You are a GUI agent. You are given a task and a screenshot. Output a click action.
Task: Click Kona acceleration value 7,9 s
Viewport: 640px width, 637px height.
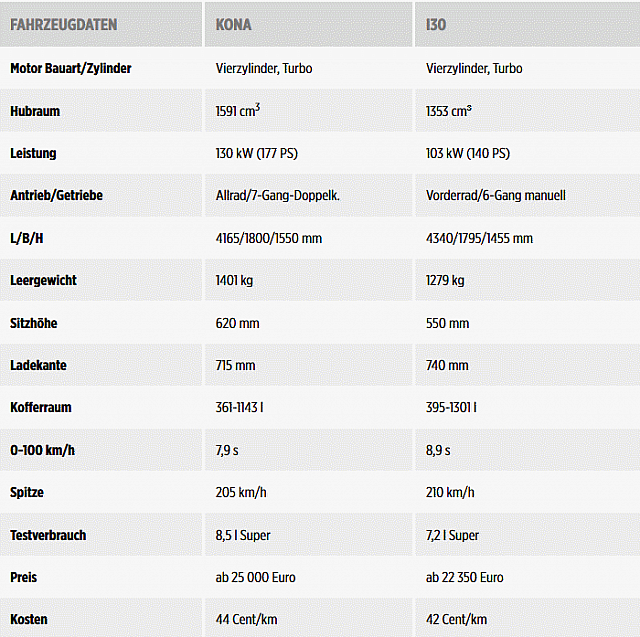pos(227,451)
